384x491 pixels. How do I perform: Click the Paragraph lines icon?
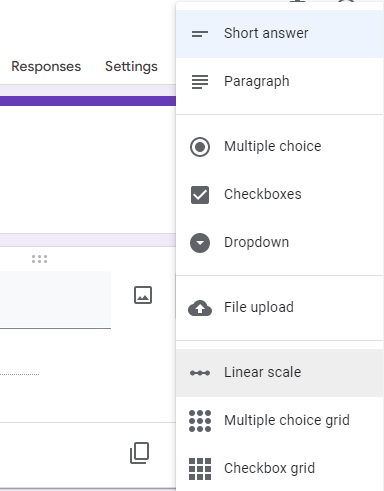(x=200, y=82)
